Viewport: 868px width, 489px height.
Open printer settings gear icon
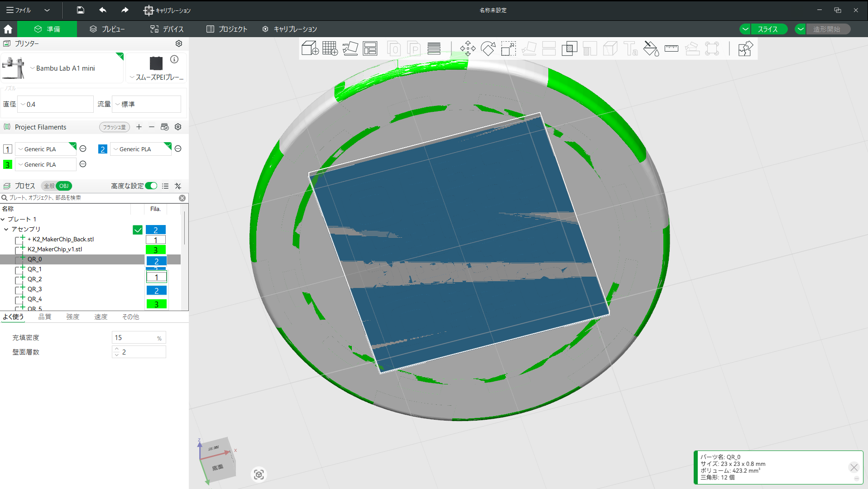(179, 43)
